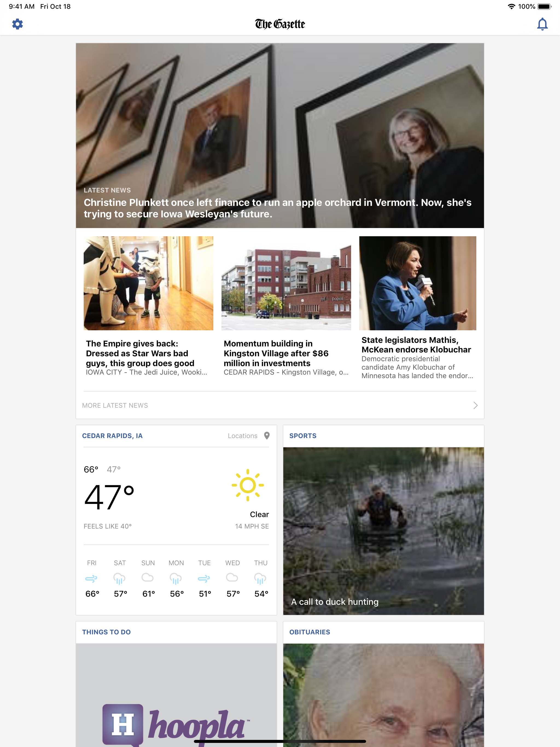
Task: Open the SPORTS section header
Action: pos(303,436)
